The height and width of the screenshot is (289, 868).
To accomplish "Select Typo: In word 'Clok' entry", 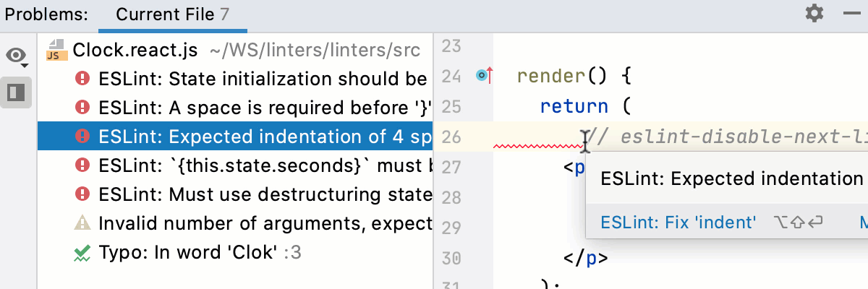I will point(188,253).
